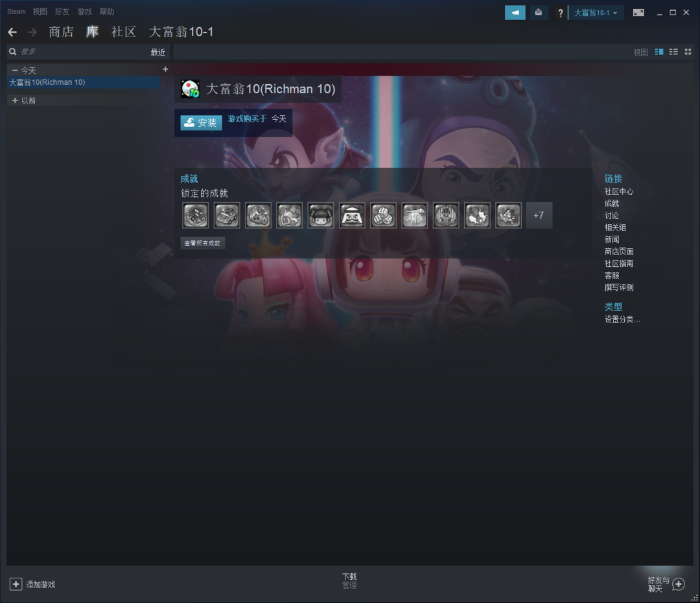This screenshot has height=603, width=700.
Task: Click the car achievement icon
Action: [x=227, y=215]
